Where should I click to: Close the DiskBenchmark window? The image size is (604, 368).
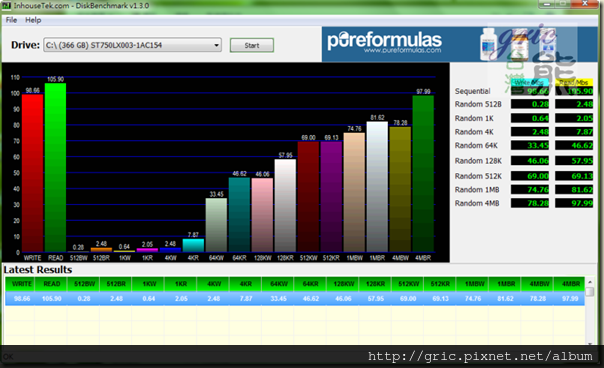(x=585, y=4)
